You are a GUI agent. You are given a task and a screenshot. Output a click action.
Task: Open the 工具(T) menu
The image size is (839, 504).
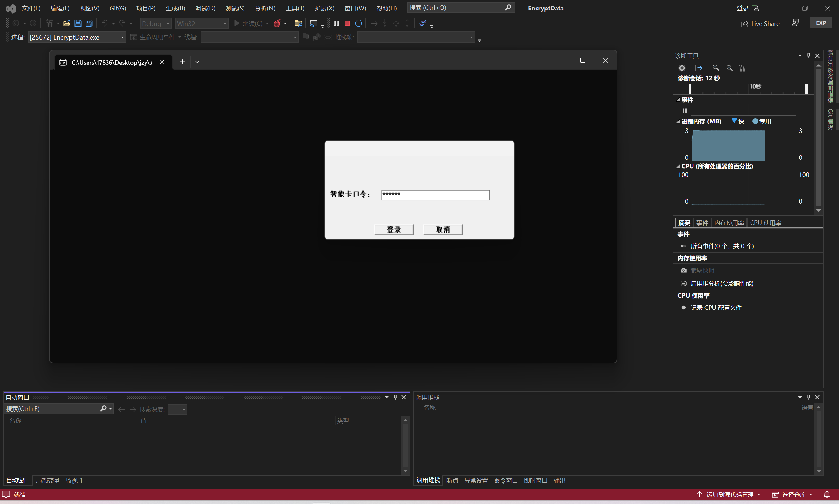pyautogui.click(x=295, y=8)
